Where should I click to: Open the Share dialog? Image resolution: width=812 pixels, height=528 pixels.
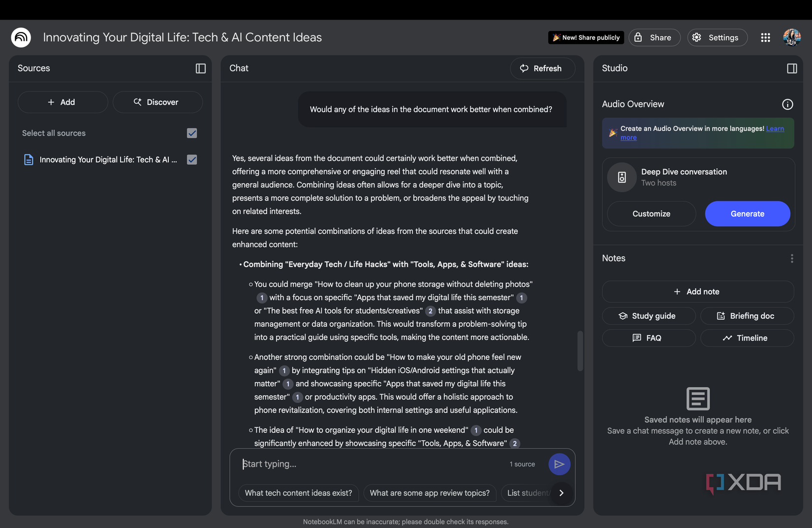tap(654, 37)
